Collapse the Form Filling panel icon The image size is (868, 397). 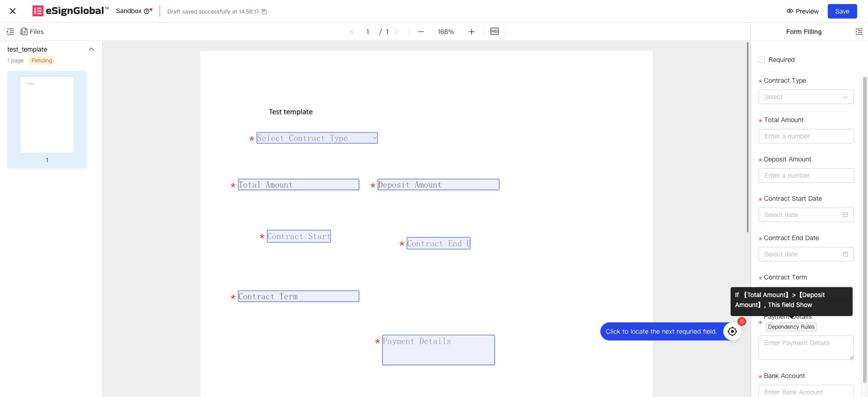point(859,32)
